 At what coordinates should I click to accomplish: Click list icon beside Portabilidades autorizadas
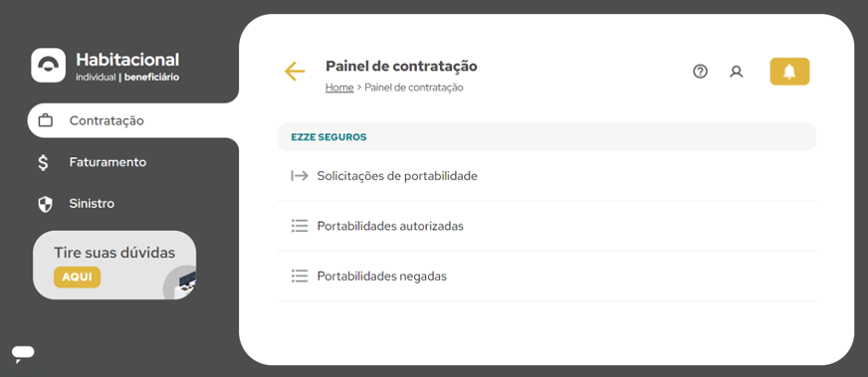tap(300, 226)
